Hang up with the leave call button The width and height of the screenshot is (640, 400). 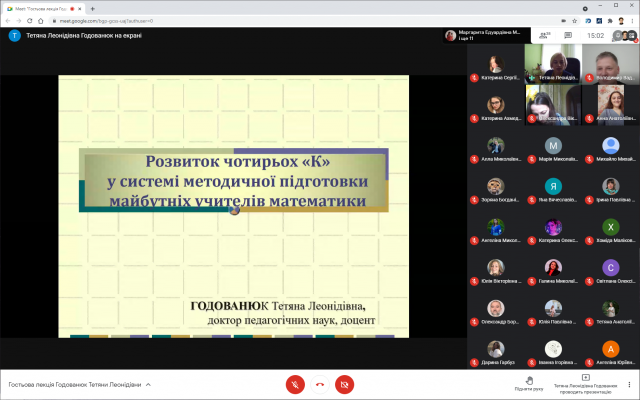point(320,384)
